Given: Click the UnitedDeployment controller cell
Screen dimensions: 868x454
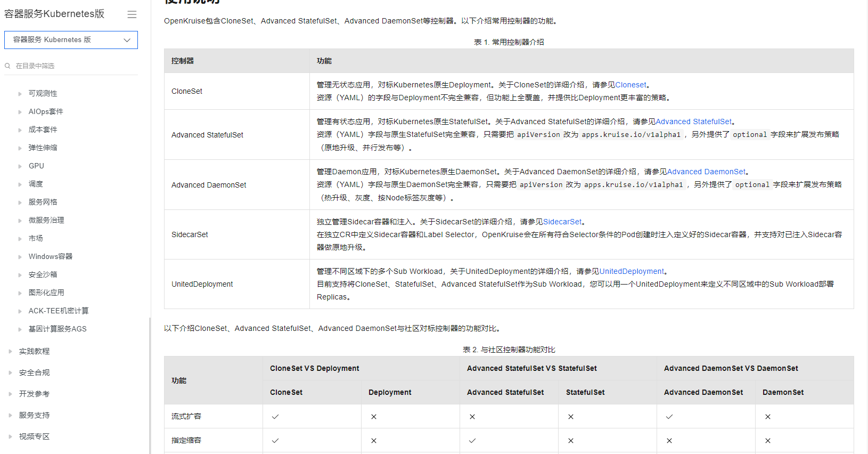Looking at the screenshot, I should click(237, 284).
